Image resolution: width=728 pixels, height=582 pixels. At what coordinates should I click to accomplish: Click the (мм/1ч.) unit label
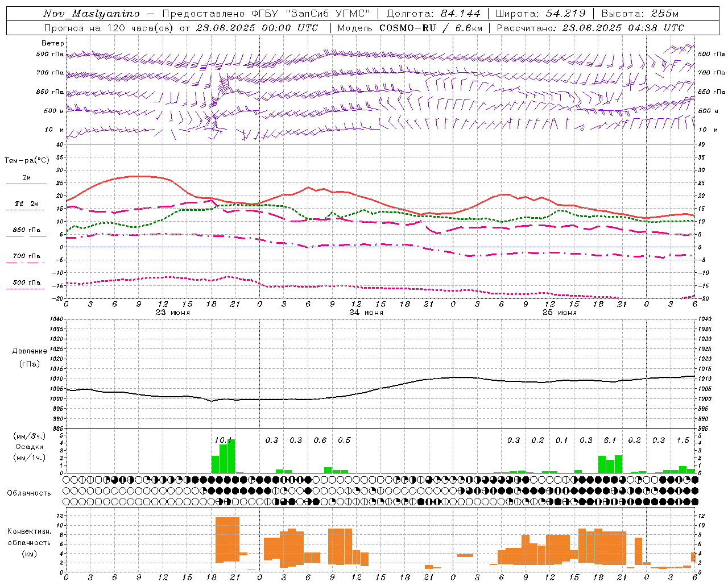pos(29,458)
